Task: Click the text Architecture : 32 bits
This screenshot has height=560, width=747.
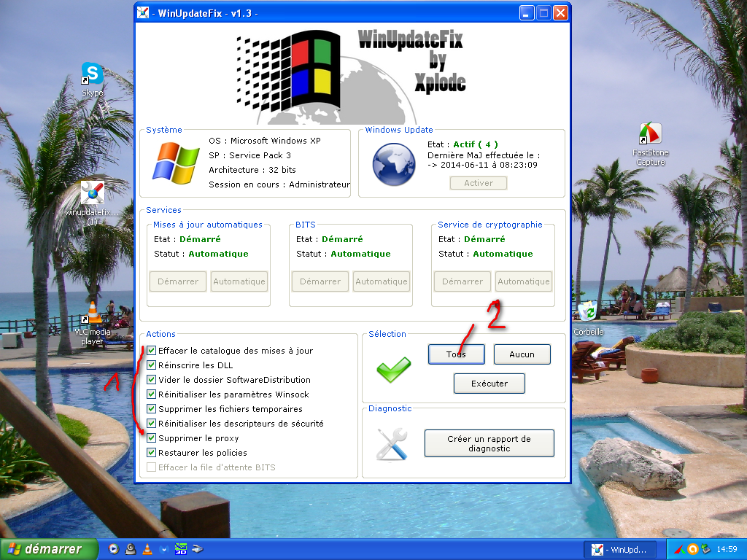Action: click(x=252, y=169)
